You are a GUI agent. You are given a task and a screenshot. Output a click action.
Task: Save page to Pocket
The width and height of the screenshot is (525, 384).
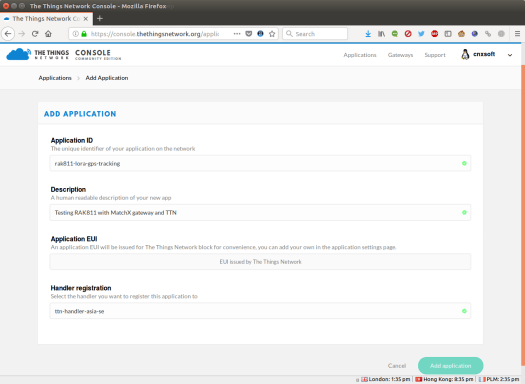pyautogui.click(x=249, y=34)
